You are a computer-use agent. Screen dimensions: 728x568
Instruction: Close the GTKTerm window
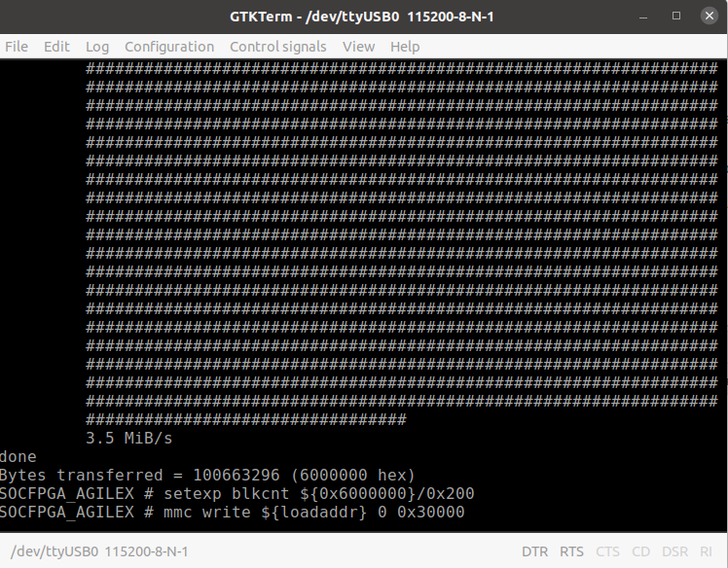pos(705,17)
